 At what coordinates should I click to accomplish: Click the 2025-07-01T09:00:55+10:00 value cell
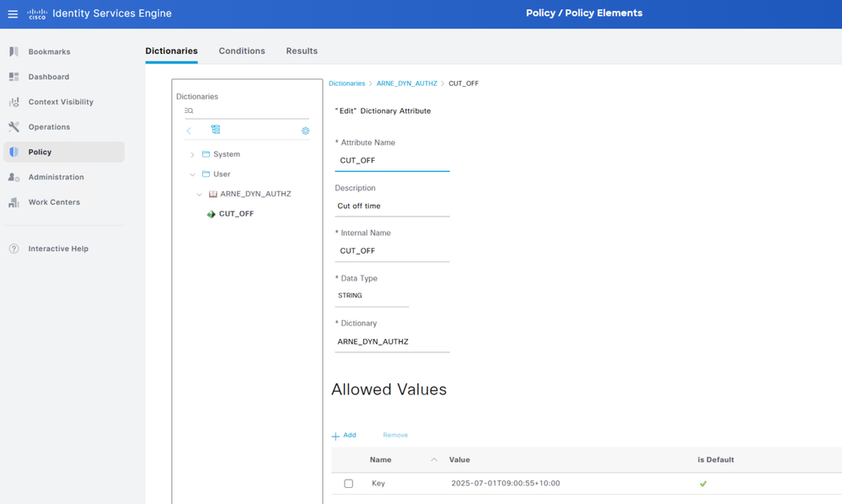pyautogui.click(x=506, y=484)
